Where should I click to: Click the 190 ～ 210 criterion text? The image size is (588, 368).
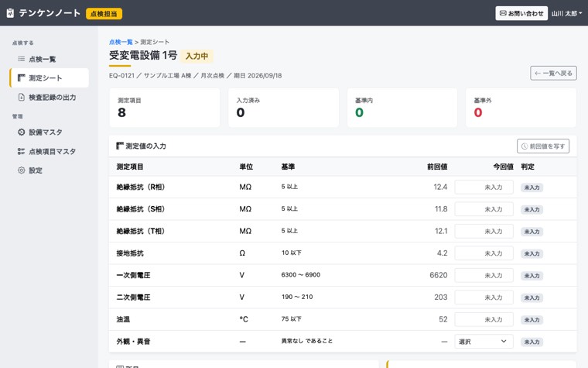[x=297, y=297]
